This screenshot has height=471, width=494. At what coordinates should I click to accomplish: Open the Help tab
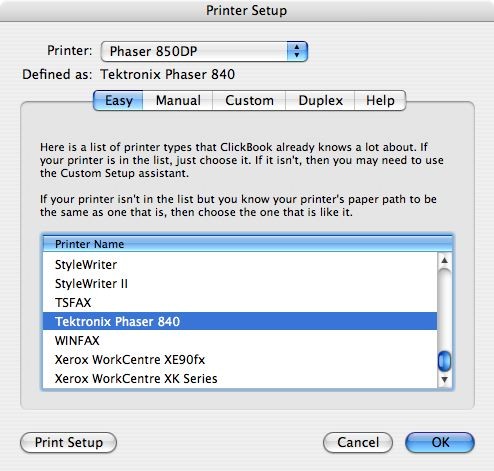tap(380, 100)
